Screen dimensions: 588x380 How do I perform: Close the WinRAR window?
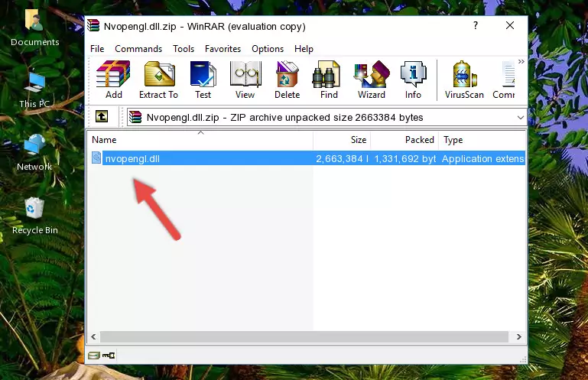[510, 25]
